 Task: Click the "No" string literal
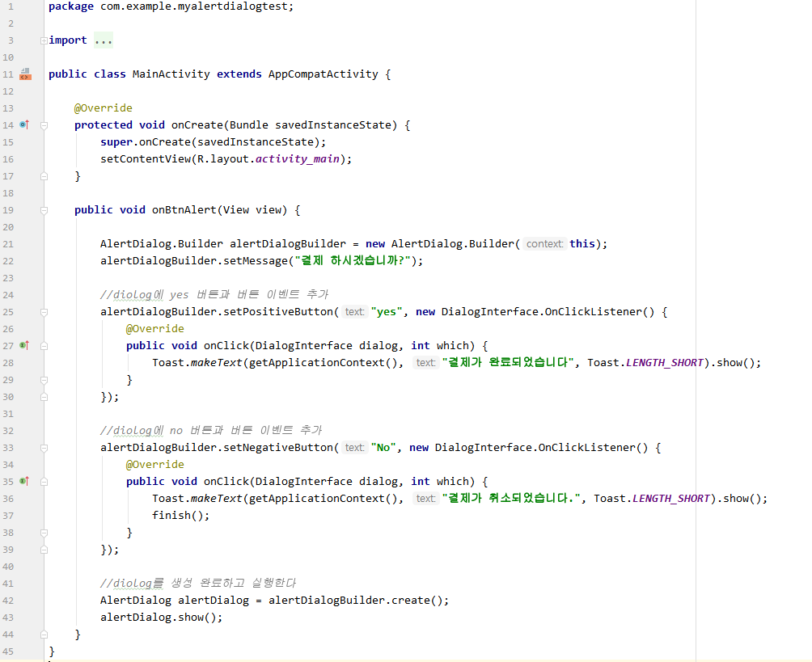(383, 447)
